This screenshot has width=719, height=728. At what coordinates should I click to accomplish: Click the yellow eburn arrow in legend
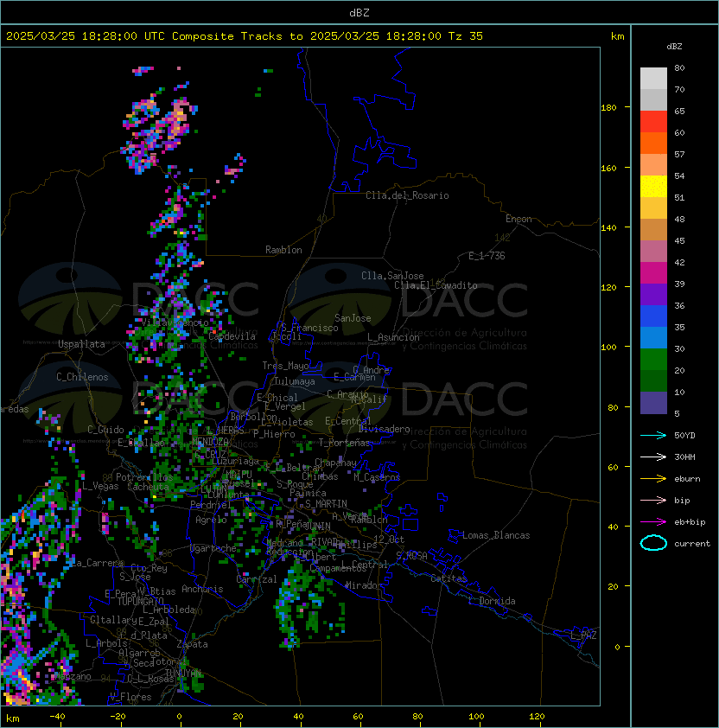point(653,479)
